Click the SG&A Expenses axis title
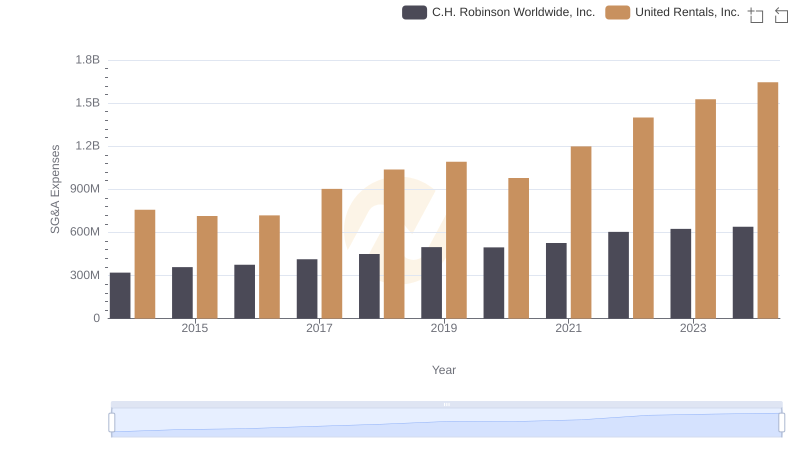This screenshot has width=800, height=461. (56, 189)
